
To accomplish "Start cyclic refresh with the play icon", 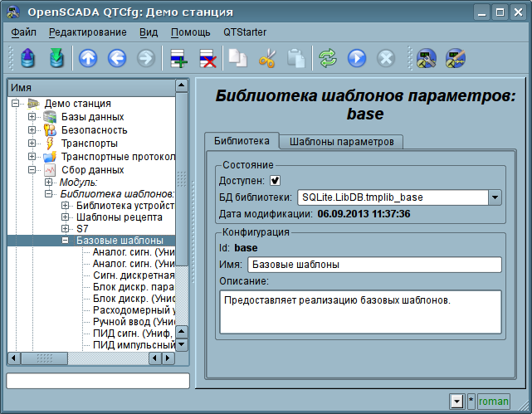I will coord(357,58).
